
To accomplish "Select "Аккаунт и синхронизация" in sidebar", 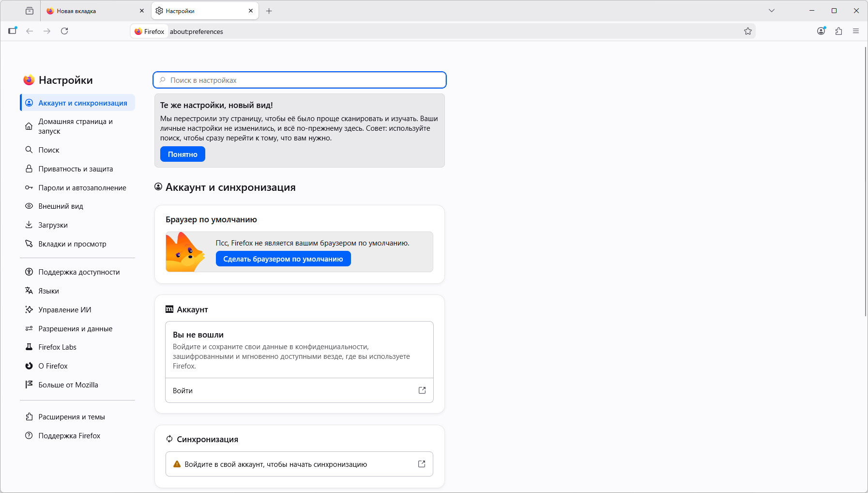I will coord(77,103).
